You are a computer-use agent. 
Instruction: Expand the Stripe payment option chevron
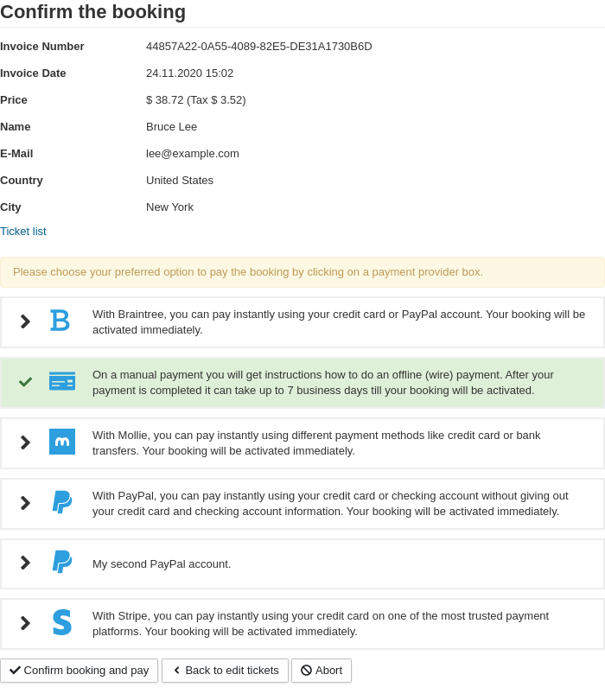tap(25, 623)
